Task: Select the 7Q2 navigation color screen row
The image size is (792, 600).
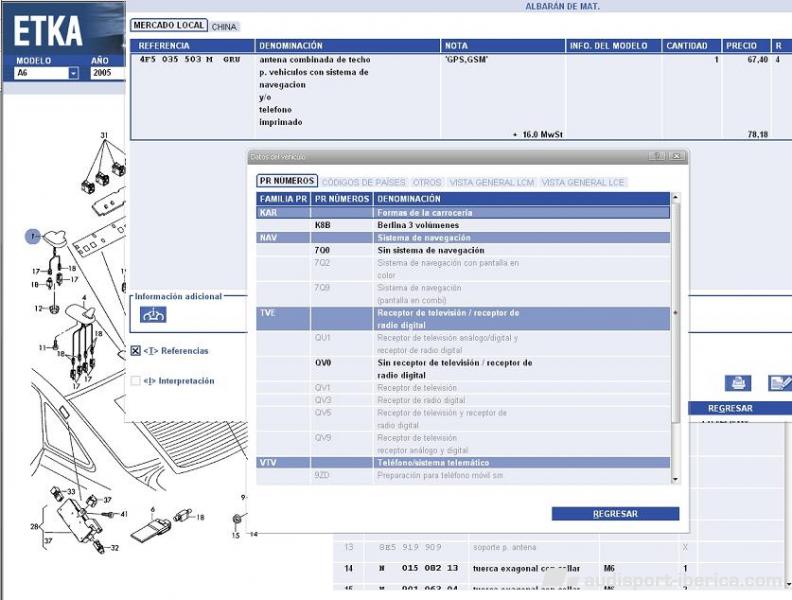Action: [463, 269]
